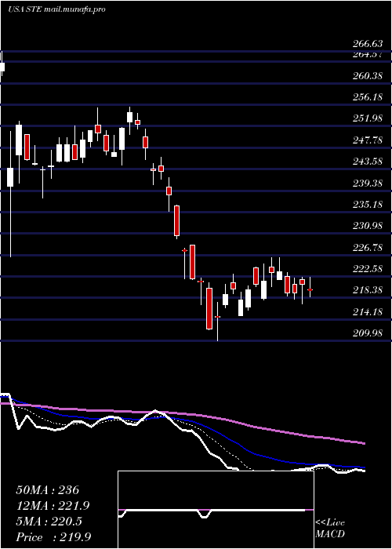Click the 209.98 price level label
The height and width of the screenshot is (549, 392).
point(367,333)
